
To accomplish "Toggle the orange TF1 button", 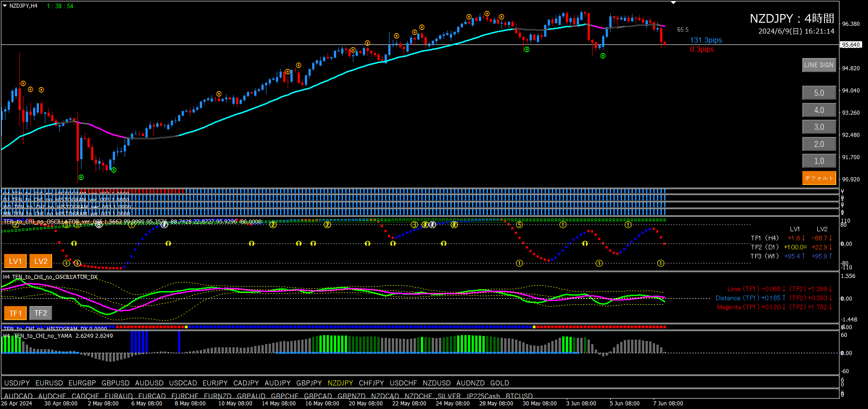I will pyautogui.click(x=15, y=313).
